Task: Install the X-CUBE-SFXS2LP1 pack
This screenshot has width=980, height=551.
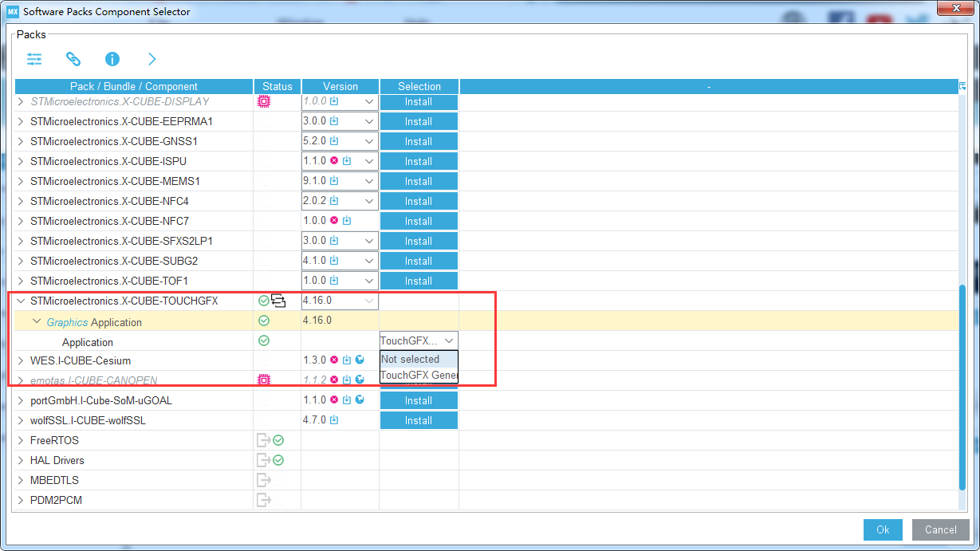Action: [419, 241]
